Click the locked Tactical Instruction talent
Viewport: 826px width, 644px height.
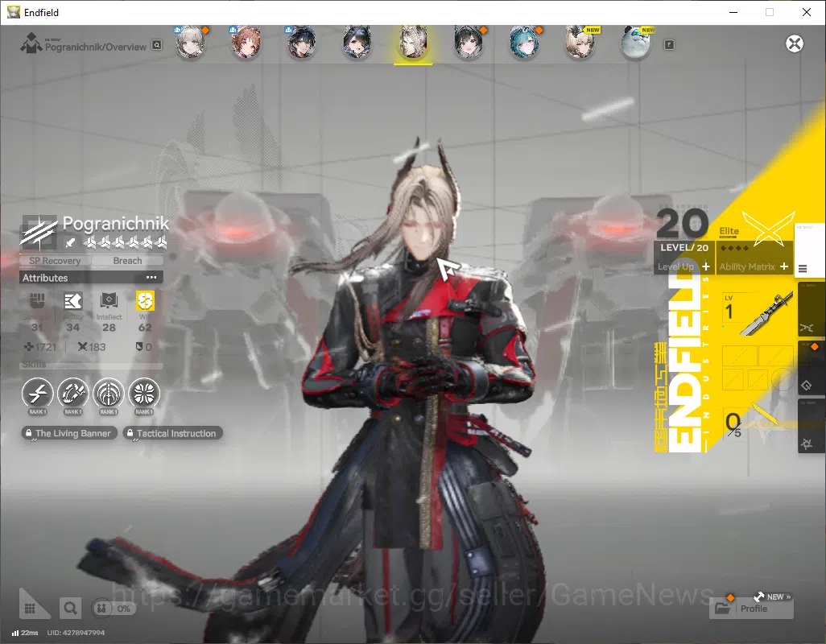click(x=173, y=433)
